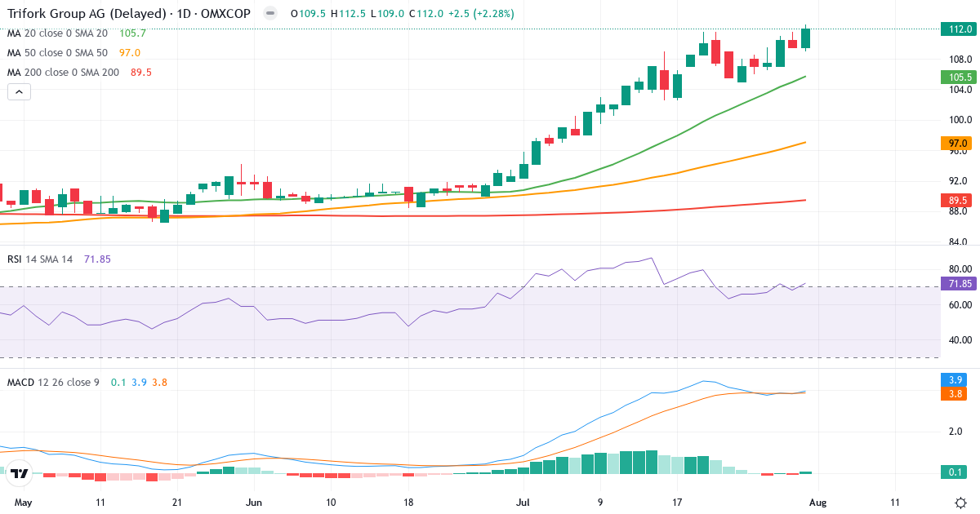
Task: Click the Jul label on the time axis
Action: (x=523, y=503)
